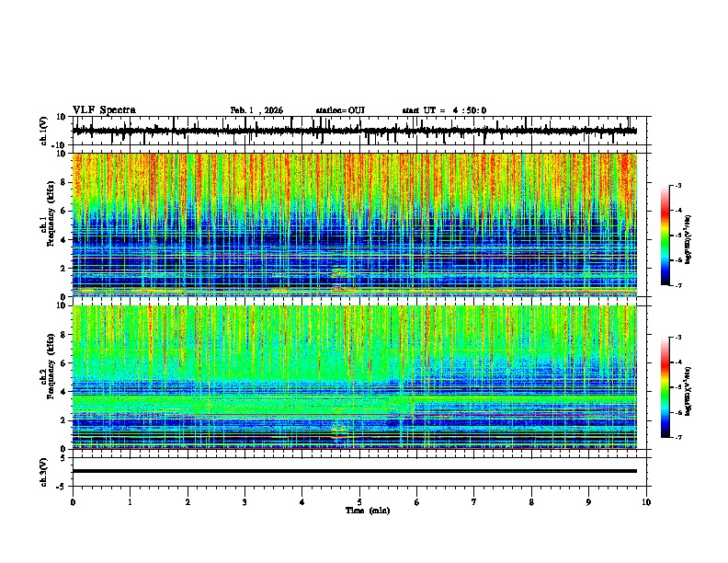728x563 pixels.
Task: Click time axis tick label '5'
Action: pos(359,502)
